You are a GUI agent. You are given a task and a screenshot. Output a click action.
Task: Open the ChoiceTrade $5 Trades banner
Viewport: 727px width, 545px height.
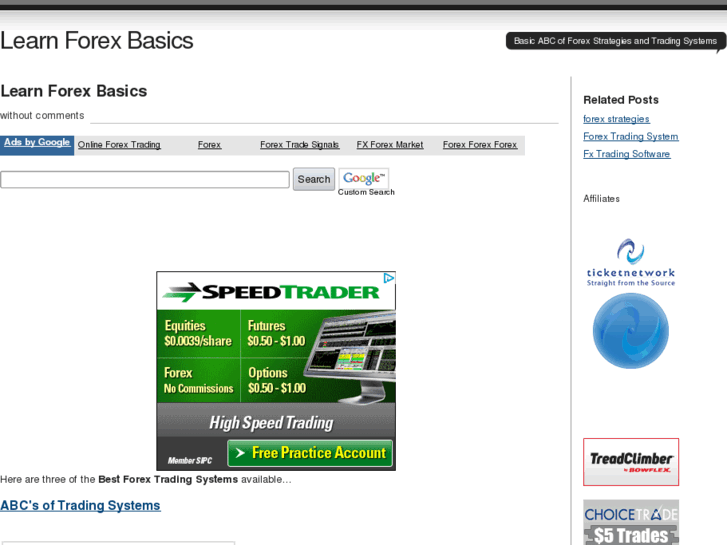[631, 522]
